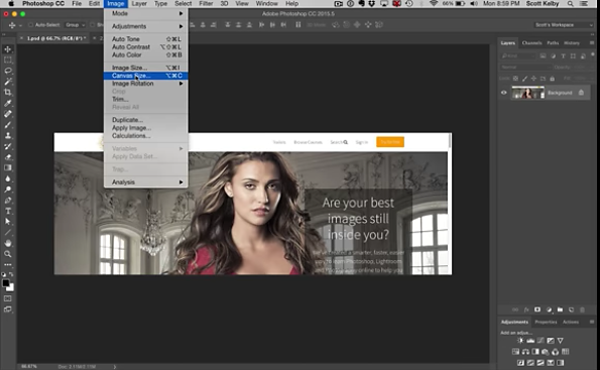This screenshot has height=370, width=600.
Task: Open the Group dropdown in options bar
Action: coord(75,25)
